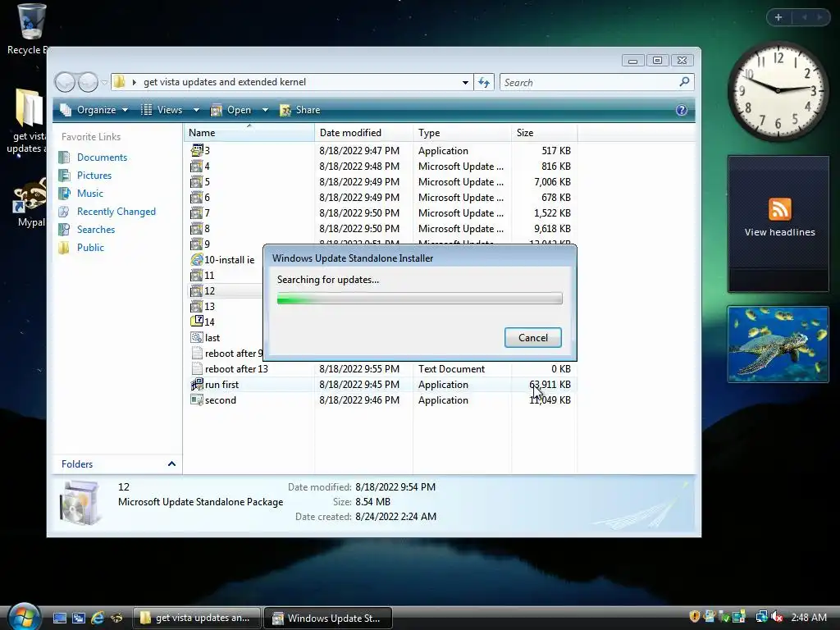Open Recently Changed favorite link

point(116,211)
